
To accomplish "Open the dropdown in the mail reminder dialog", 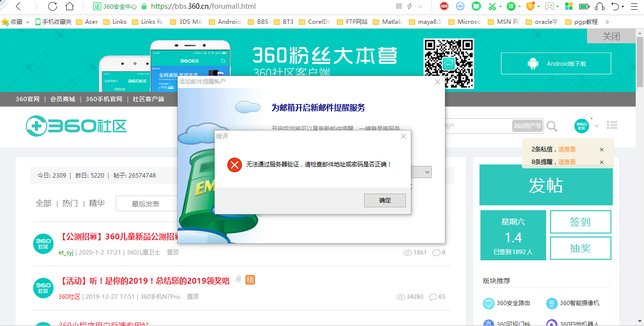I will [x=427, y=172].
